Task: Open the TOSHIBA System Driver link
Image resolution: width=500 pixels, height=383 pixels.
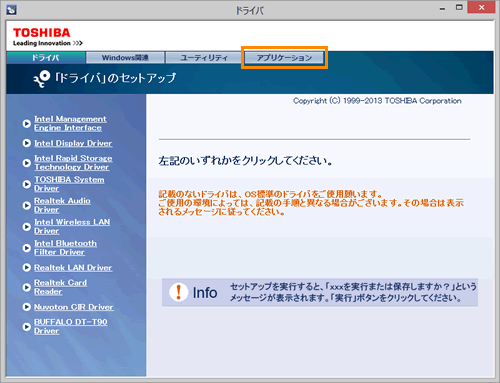Action: click(x=69, y=184)
